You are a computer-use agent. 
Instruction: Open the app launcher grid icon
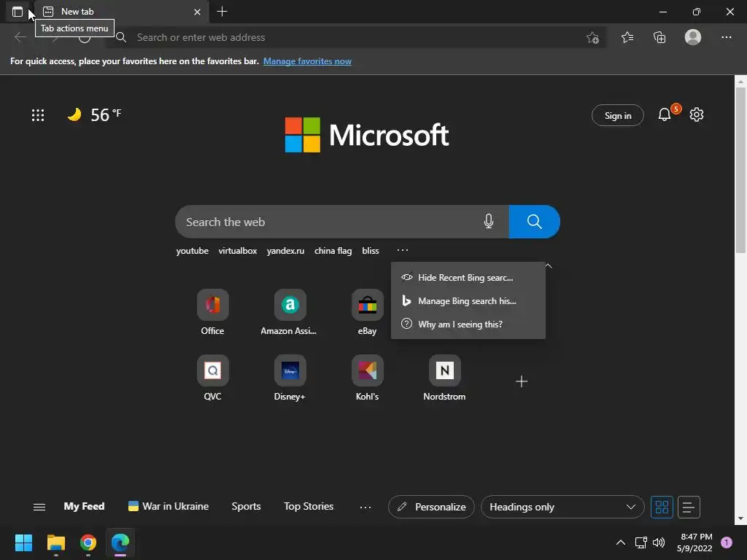tap(38, 114)
